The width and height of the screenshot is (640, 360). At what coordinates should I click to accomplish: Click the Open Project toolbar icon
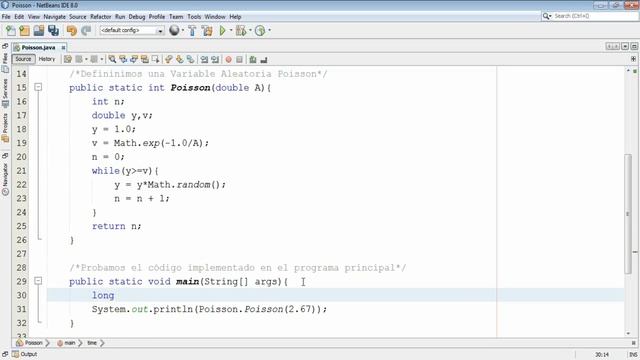tap(39, 31)
